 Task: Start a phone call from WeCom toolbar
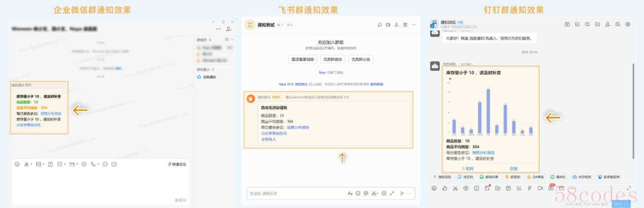point(93,164)
